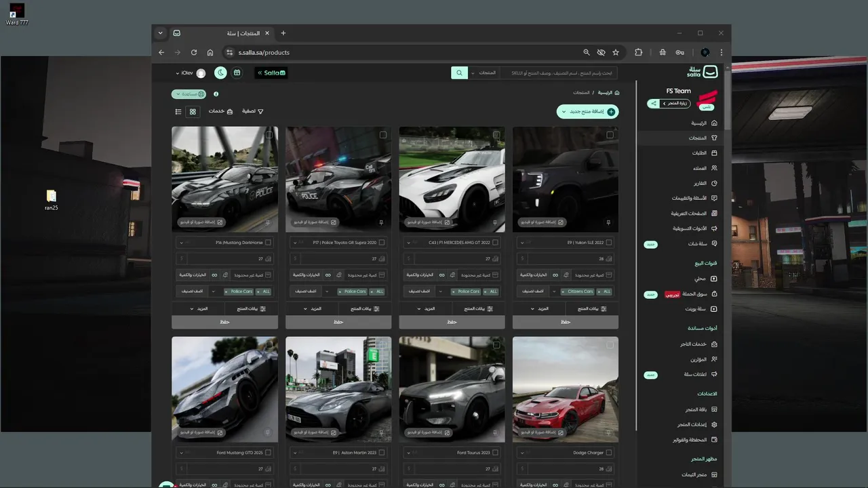
Task: Open the Ward 777 desktop shortcut
Action: coord(17,14)
